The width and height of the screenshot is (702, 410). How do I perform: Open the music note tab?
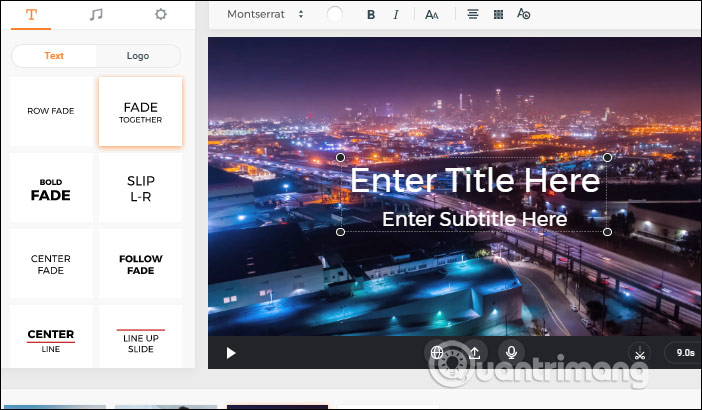tap(96, 15)
